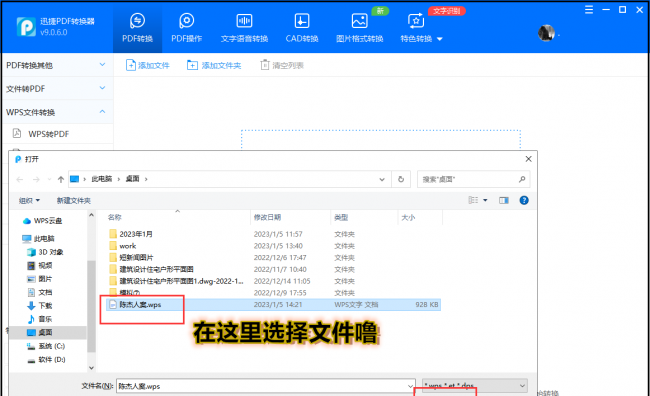Open 系统 (C:) drive

click(x=46, y=346)
